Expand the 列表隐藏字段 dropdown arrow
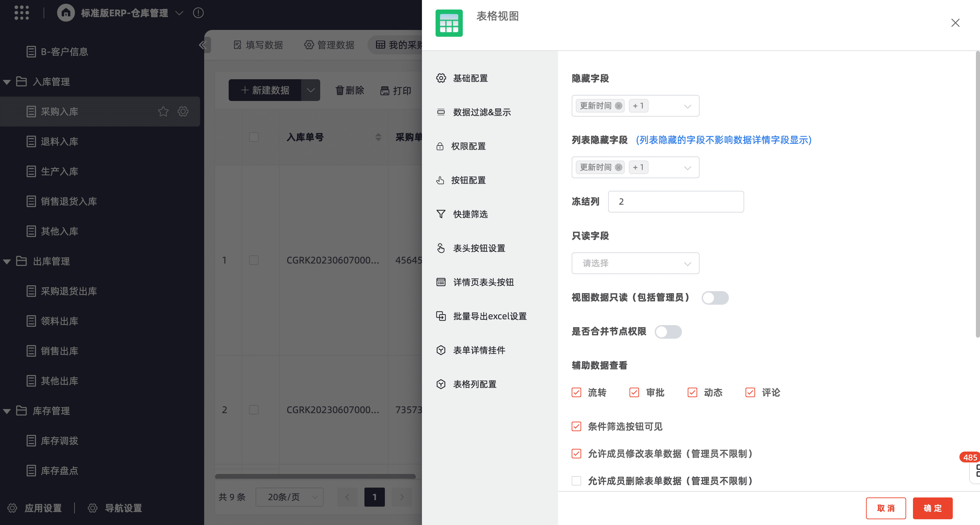This screenshot has width=980, height=525. pos(687,168)
